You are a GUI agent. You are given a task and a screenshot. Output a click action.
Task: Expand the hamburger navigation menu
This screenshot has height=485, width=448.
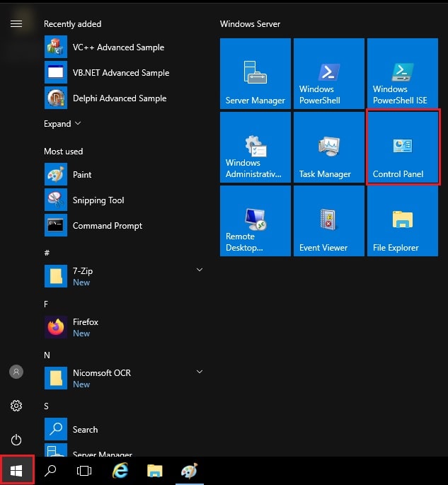pos(16,24)
